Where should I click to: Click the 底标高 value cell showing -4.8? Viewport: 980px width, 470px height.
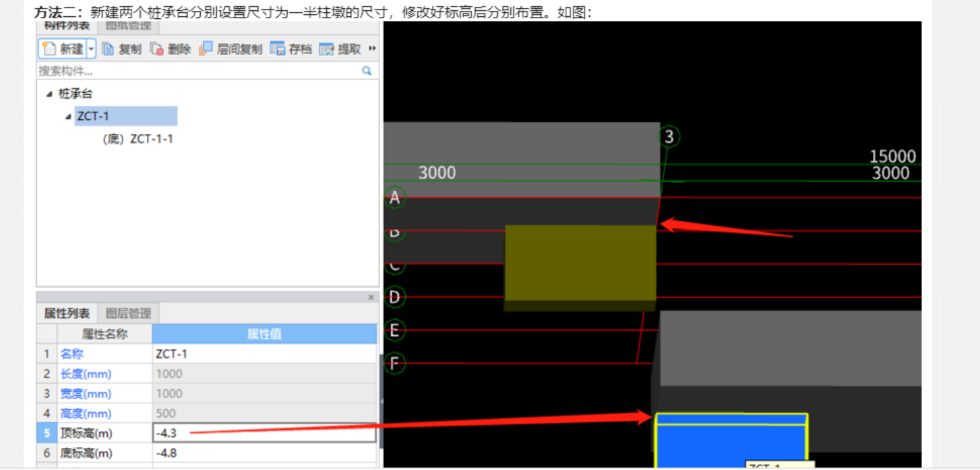pos(264,453)
